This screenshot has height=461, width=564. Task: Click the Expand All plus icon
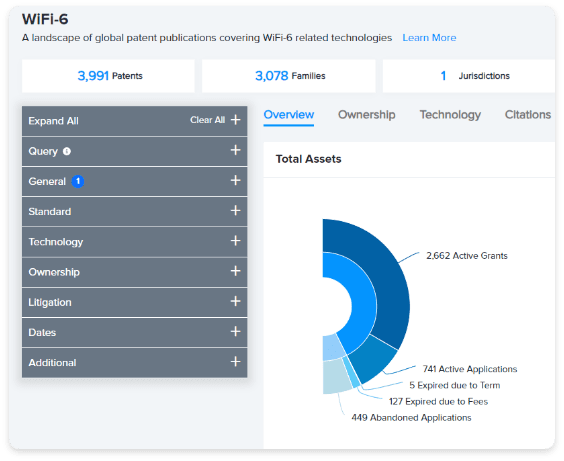click(235, 120)
